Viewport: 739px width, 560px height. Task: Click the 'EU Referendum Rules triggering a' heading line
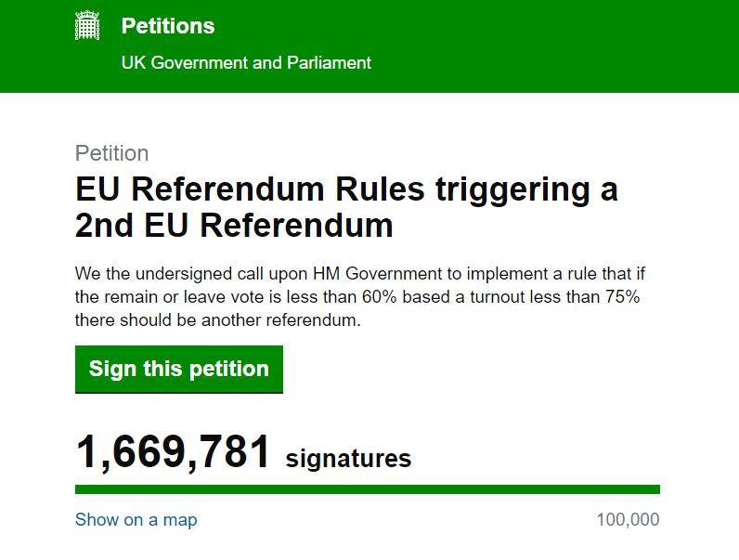346,189
